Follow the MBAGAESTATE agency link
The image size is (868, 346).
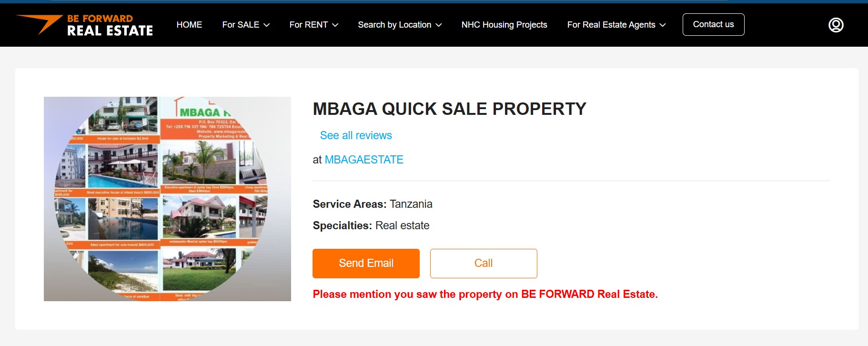point(364,160)
